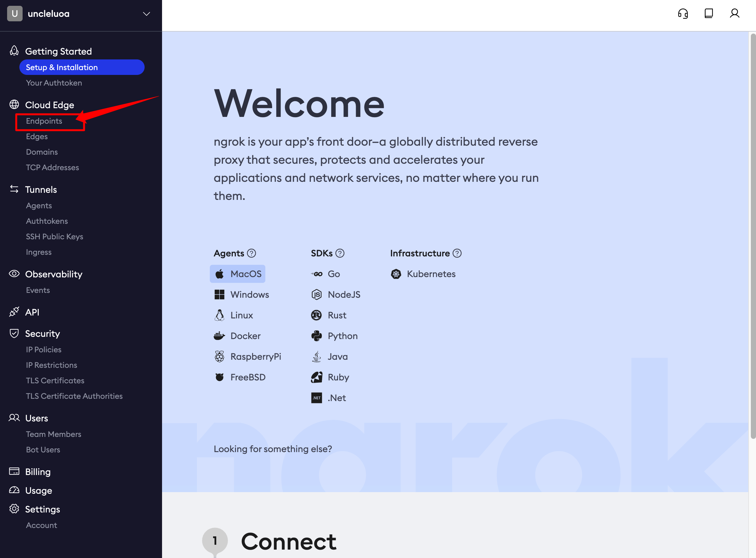Open SSH Public Keys page
The image size is (756, 558).
click(x=55, y=237)
